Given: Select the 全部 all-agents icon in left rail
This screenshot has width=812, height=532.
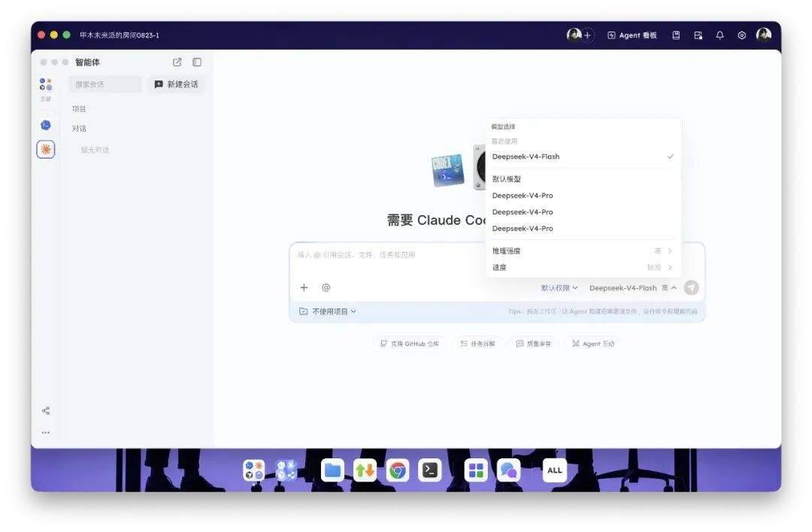Looking at the screenshot, I should coord(46,89).
